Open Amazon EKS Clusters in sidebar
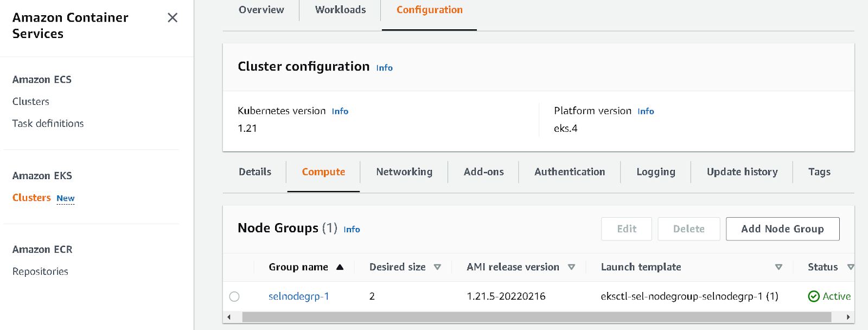868x330 pixels. tap(31, 198)
